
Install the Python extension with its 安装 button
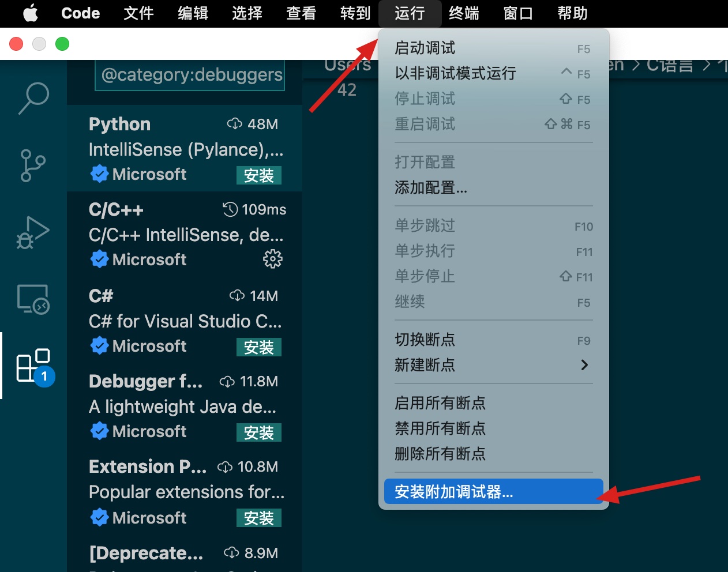click(258, 176)
